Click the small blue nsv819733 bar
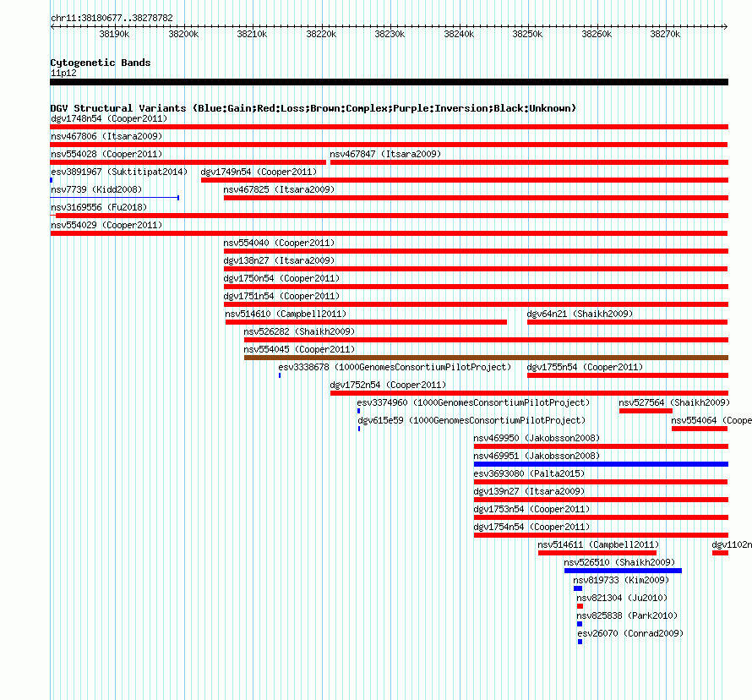The height and width of the screenshot is (700, 752). click(x=578, y=588)
